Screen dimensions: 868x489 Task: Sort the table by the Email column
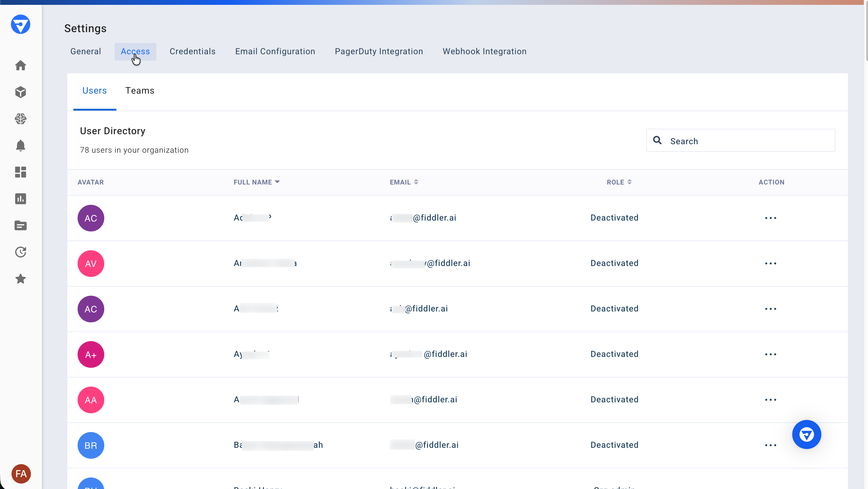pyautogui.click(x=416, y=182)
